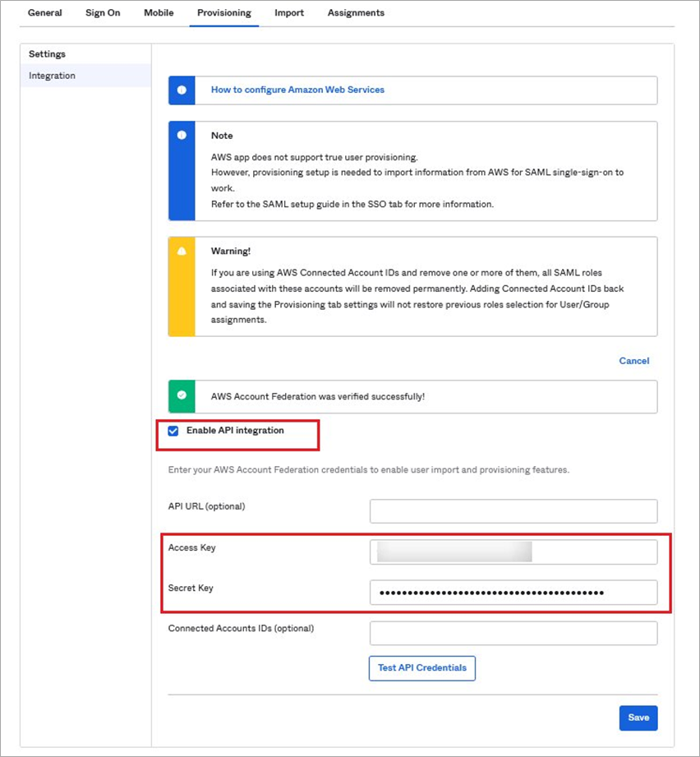Image resolution: width=700 pixels, height=757 pixels.
Task: Click the Warning! heading text
Action: click(x=231, y=251)
